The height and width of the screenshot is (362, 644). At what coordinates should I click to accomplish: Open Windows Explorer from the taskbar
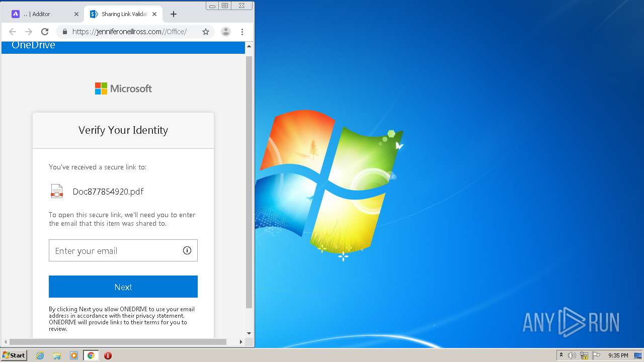click(57, 355)
